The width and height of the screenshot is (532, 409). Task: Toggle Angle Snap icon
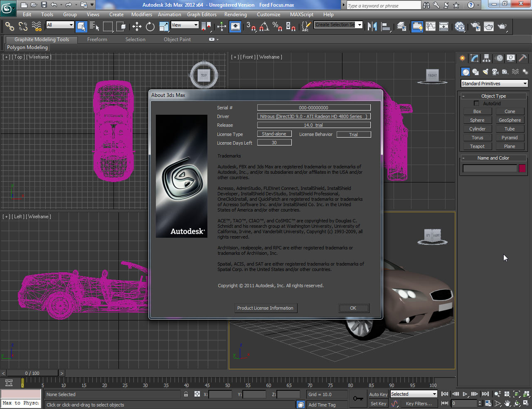(264, 27)
